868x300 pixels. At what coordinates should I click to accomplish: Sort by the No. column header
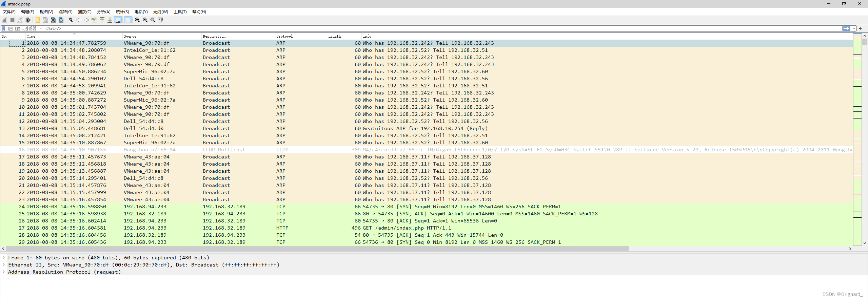tap(13, 36)
